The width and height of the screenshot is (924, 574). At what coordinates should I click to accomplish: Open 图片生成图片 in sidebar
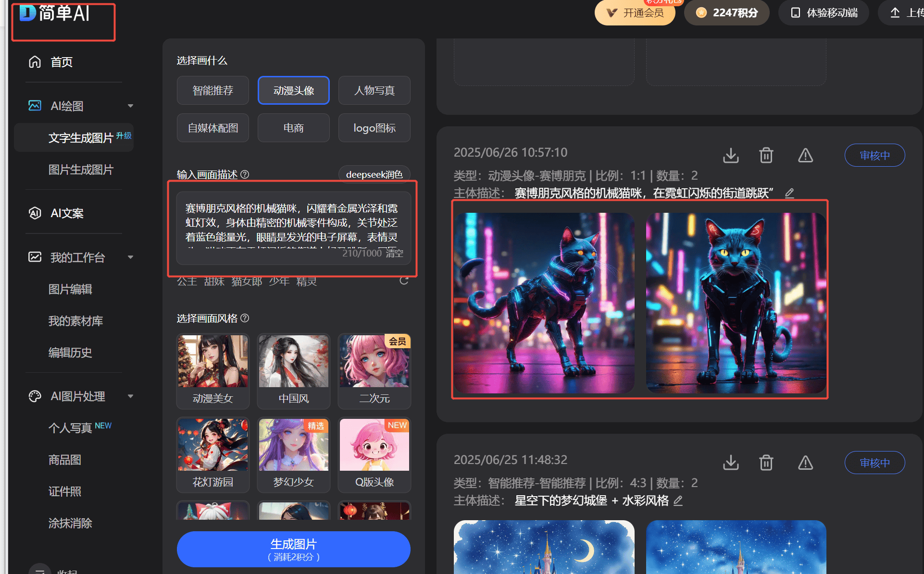click(81, 170)
